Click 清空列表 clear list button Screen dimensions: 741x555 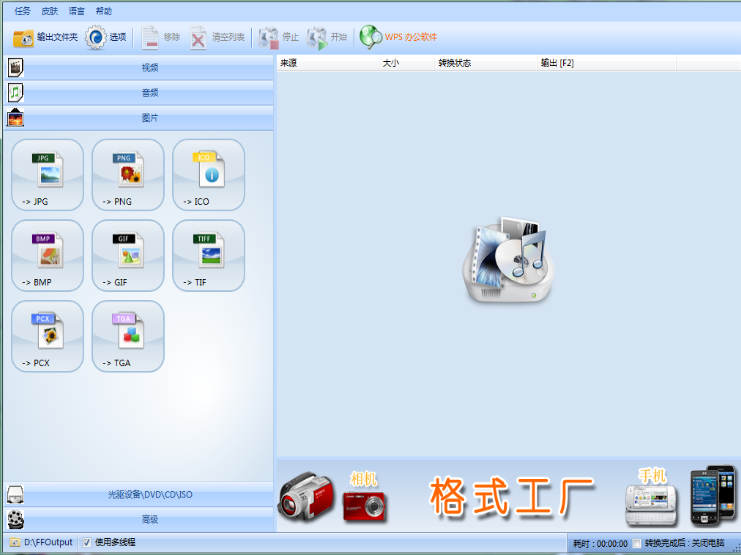tap(218, 37)
